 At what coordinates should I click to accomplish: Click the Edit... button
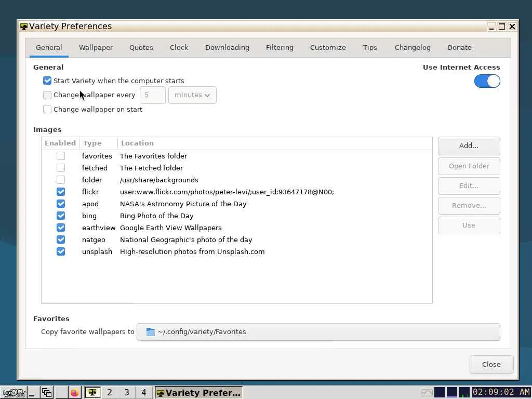click(469, 185)
